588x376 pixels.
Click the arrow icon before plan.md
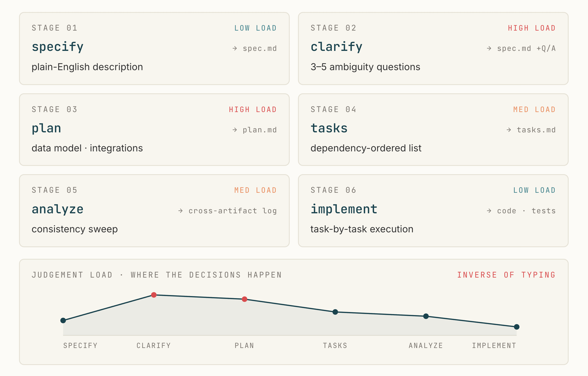click(235, 130)
